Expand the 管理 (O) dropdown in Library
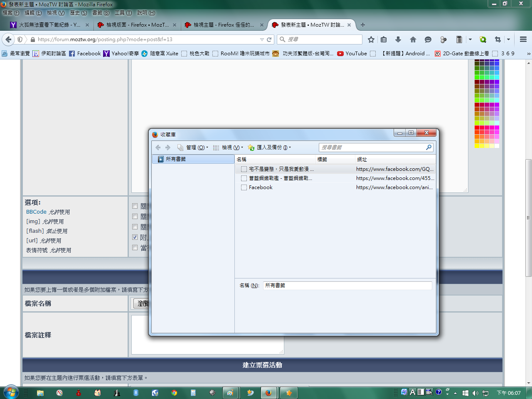Viewport: 532px width, 399px height. (x=195, y=148)
